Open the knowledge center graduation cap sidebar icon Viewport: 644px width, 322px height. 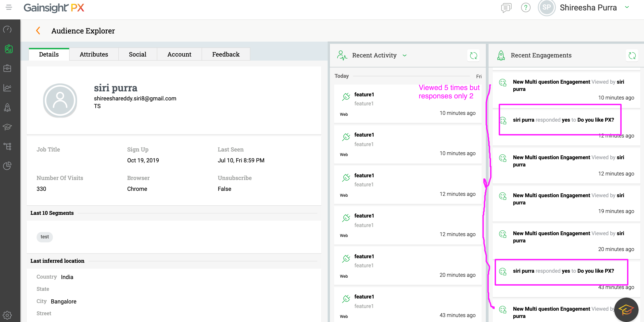7,127
